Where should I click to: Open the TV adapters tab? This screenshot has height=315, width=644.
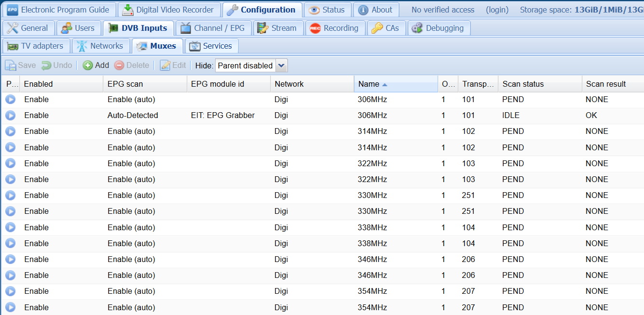(x=36, y=46)
